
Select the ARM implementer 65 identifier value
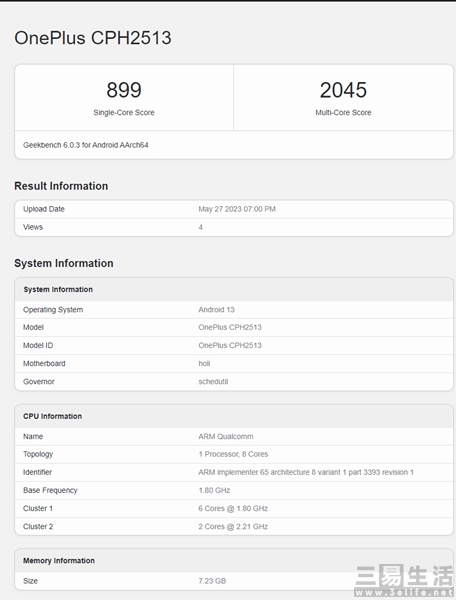pos(306,472)
